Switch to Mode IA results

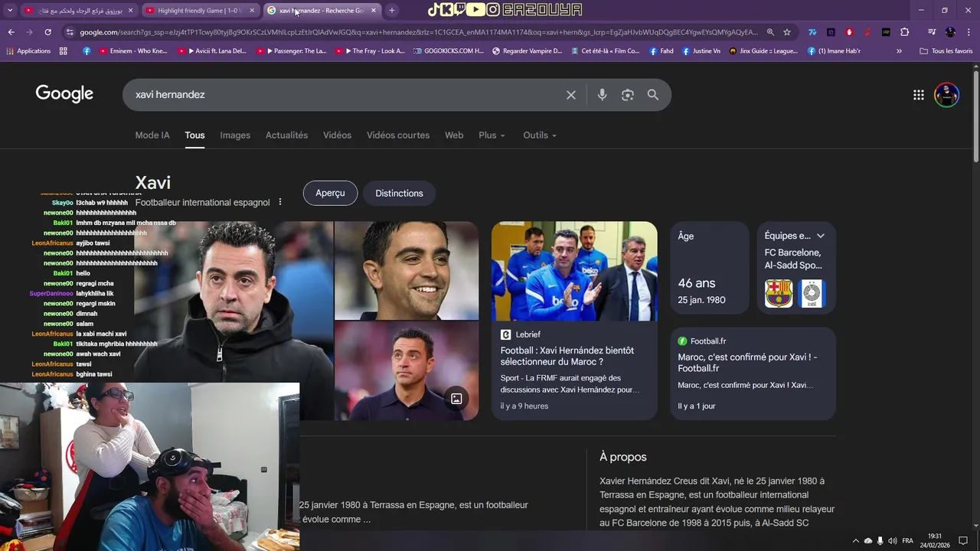[x=152, y=135]
